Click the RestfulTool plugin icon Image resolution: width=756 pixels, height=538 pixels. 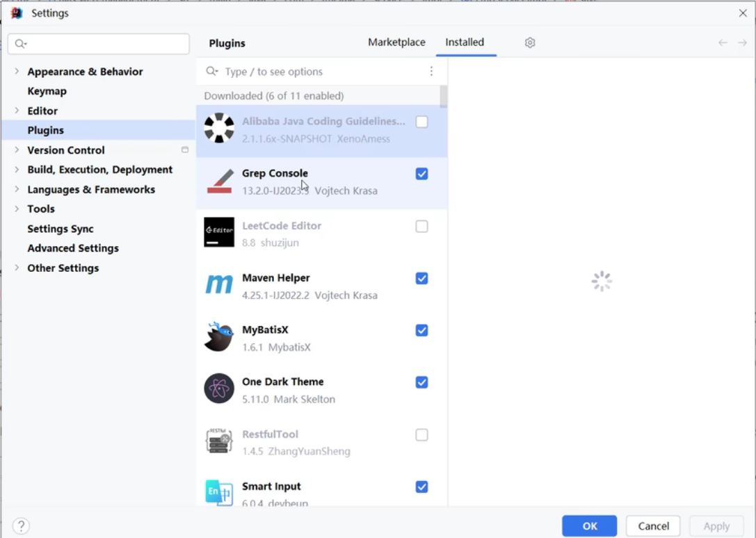(219, 441)
